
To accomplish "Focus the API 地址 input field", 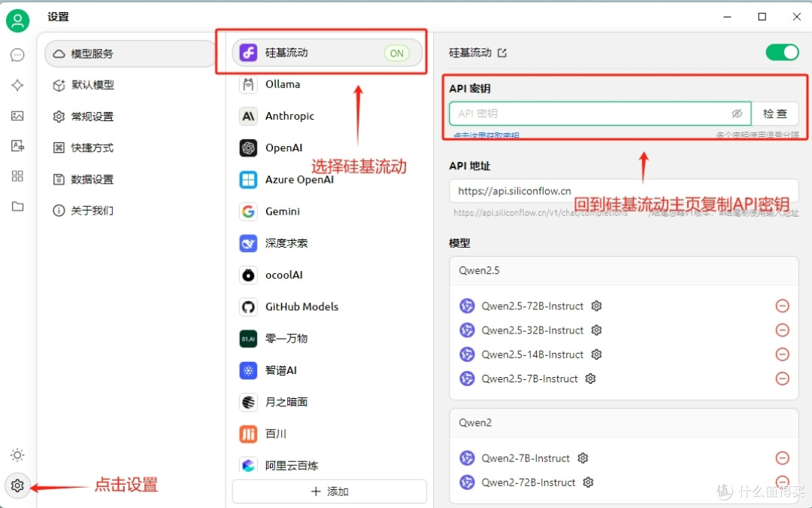I will coord(624,191).
